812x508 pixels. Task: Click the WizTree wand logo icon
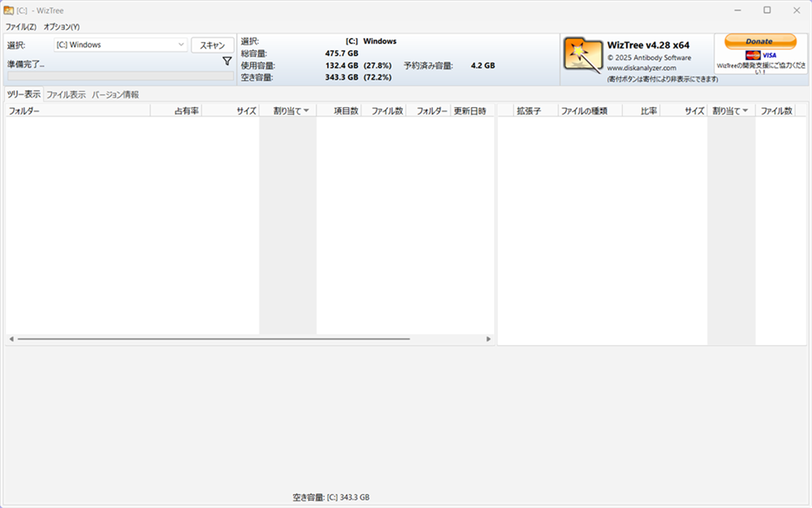pyautogui.click(x=583, y=54)
